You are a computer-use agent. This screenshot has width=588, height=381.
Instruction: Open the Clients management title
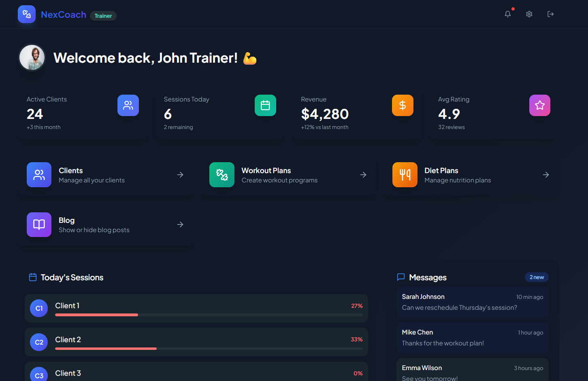(x=70, y=171)
